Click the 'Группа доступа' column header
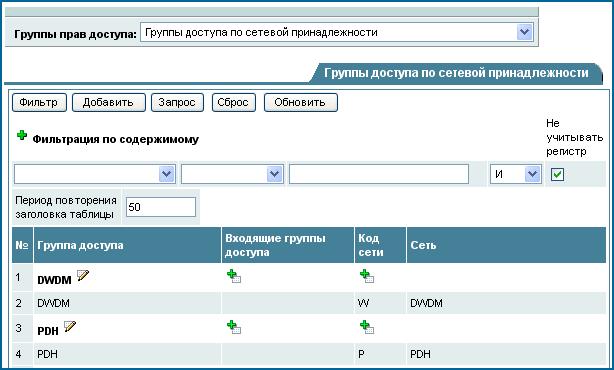This screenshot has height=370, width=614. pyautogui.click(x=127, y=245)
